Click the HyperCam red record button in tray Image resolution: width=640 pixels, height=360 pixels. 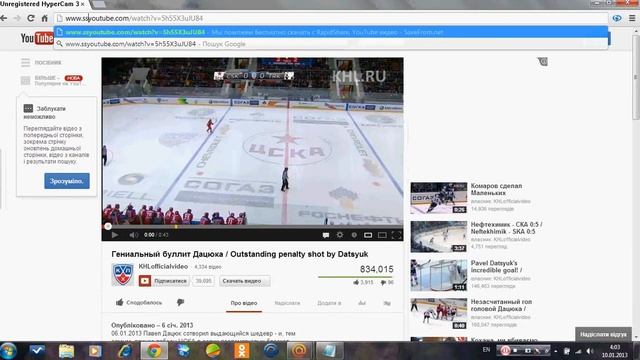tap(505, 351)
